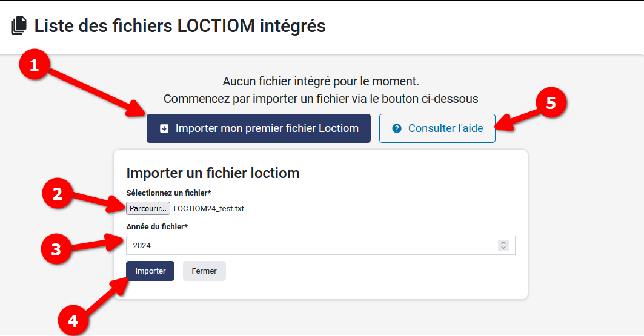The height and width of the screenshot is (336, 644).
Task: Browse for a file with "Parcourir..."
Action: pos(148,209)
